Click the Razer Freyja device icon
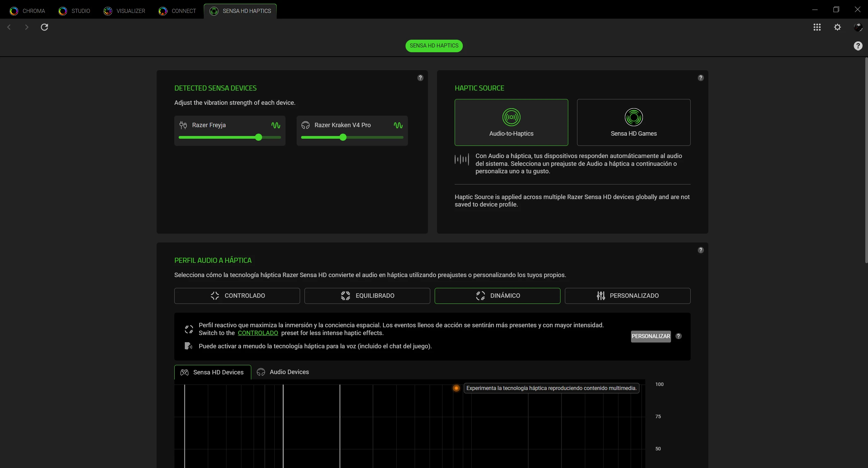The image size is (868, 468). [x=183, y=125]
